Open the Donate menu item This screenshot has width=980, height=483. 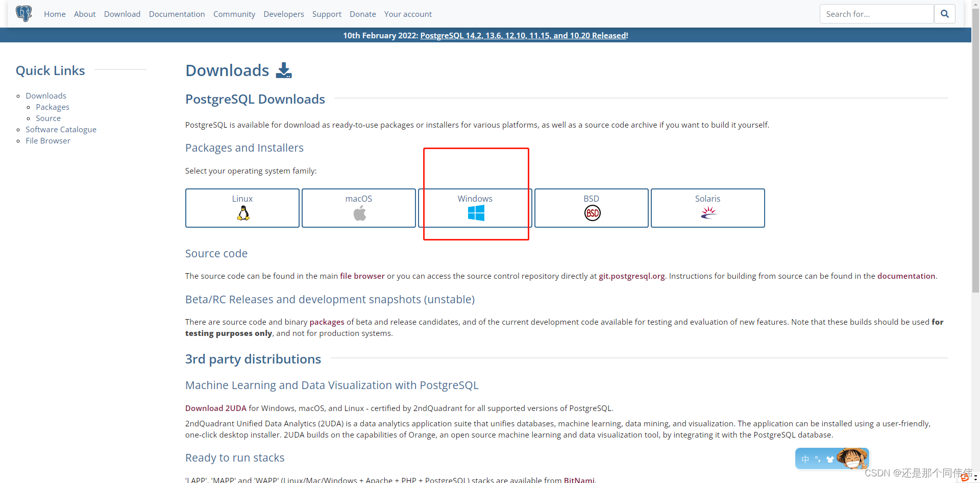point(363,14)
